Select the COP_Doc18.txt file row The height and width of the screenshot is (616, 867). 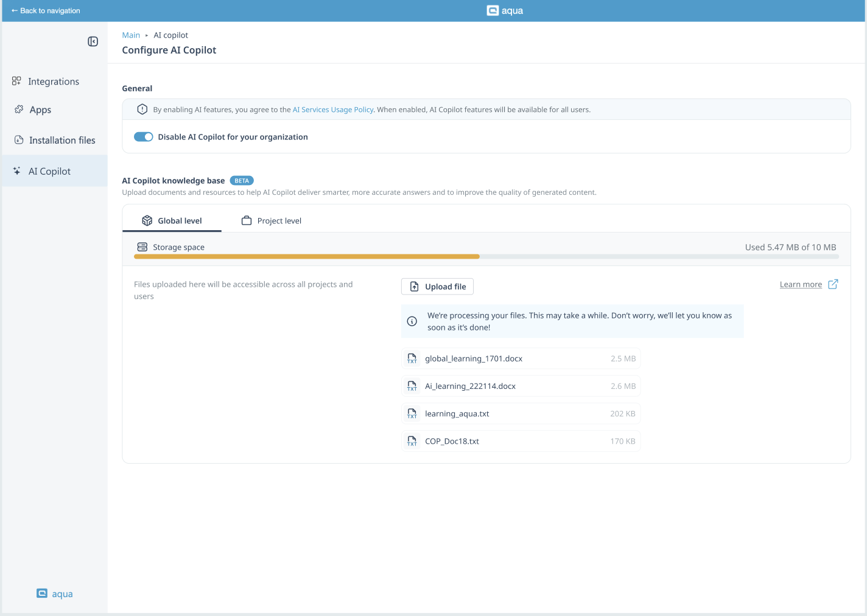[x=521, y=441]
